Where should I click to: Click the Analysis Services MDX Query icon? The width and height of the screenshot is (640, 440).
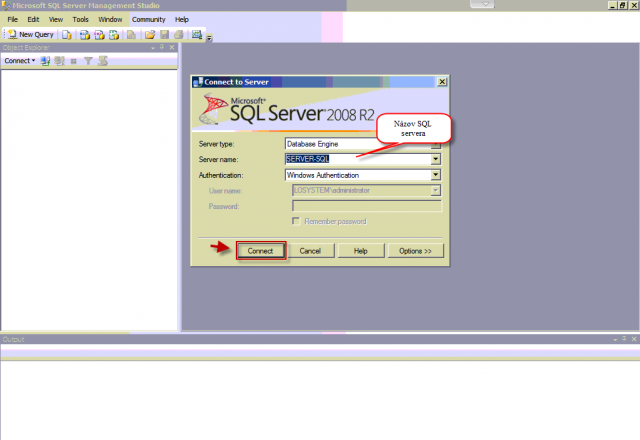(85, 35)
